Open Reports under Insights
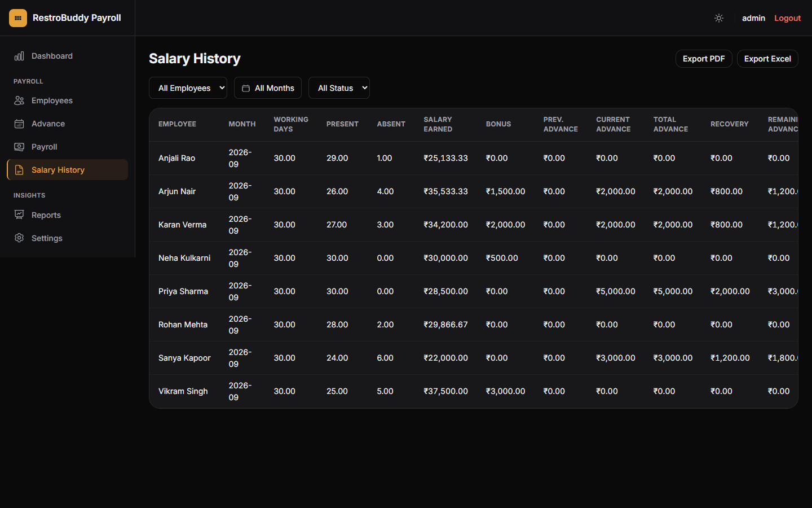The height and width of the screenshot is (508, 812). tap(67, 215)
